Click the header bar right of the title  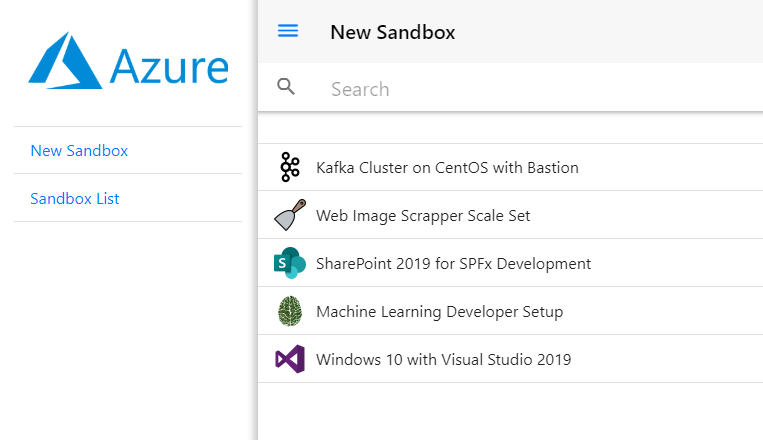pyautogui.click(x=620, y=32)
